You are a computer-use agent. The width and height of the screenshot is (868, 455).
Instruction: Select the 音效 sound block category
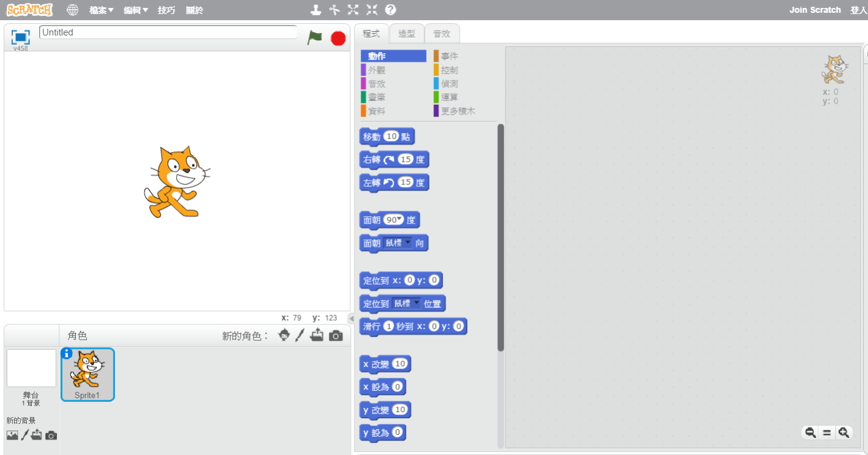[393, 84]
